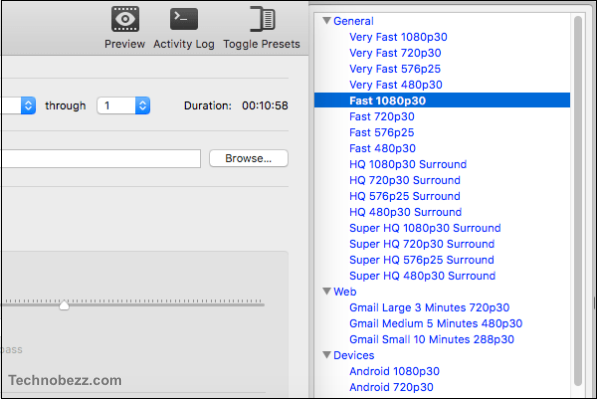The height and width of the screenshot is (399, 598).
Task: Open the chapter end dropdown showing 1
Action: [x=124, y=106]
